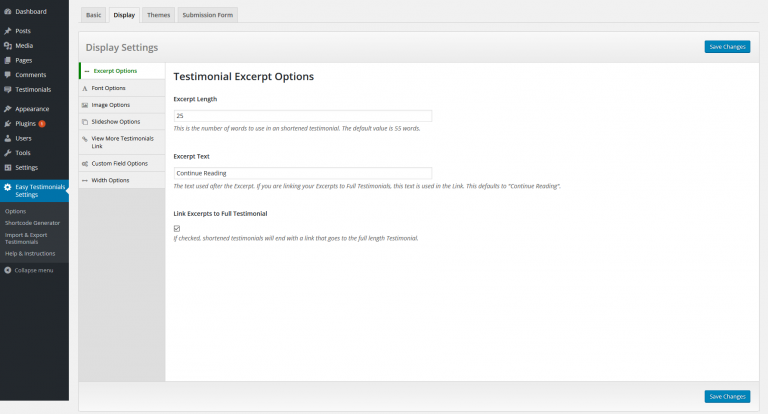Click the Excerpt Length input field
The height and width of the screenshot is (414, 768).
(x=302, y=116)
